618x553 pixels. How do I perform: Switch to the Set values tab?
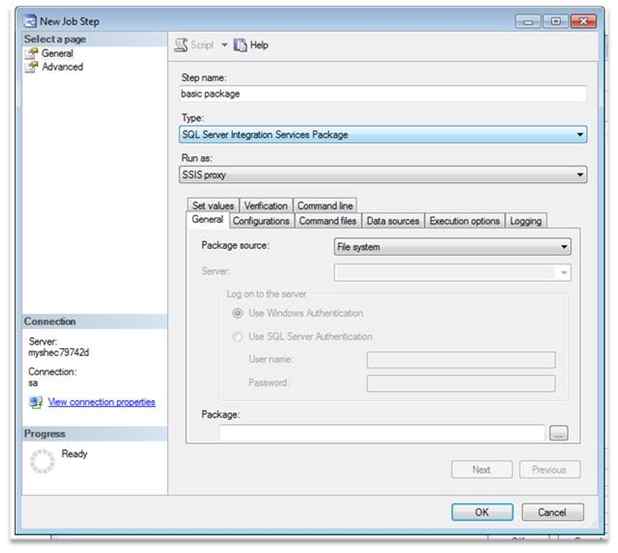click(x=213, y=205)
